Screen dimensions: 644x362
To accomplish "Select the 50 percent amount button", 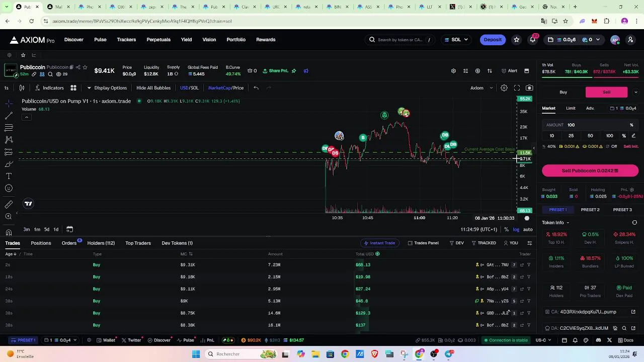I will pos(590,136).
